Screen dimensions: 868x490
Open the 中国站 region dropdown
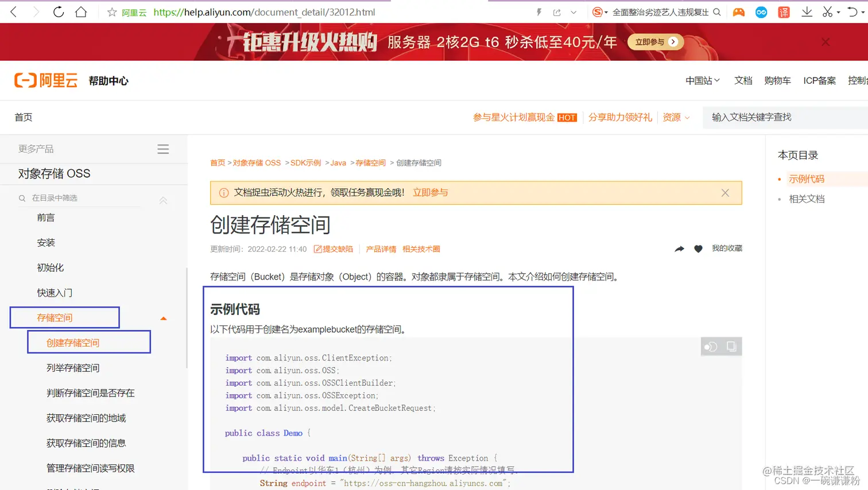pyautogui.click(x=703, y=81)
